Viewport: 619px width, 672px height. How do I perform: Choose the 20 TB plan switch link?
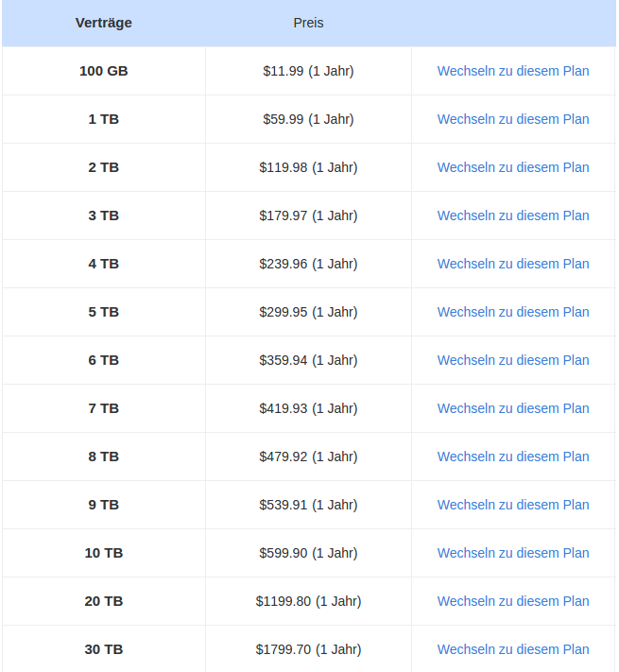[513, 601]
